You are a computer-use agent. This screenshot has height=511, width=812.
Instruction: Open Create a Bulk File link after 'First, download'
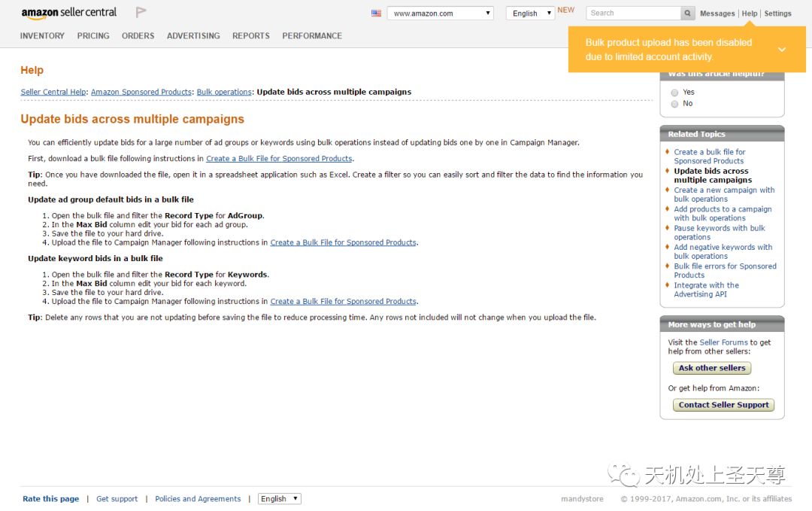point(279,159)
